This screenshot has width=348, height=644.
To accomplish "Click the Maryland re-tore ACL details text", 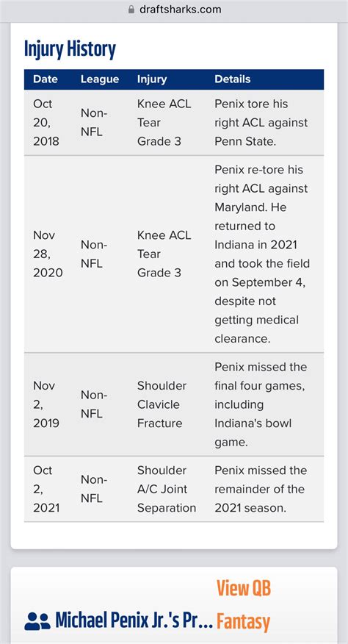I will pyautogui.click(x=262, y=254).
